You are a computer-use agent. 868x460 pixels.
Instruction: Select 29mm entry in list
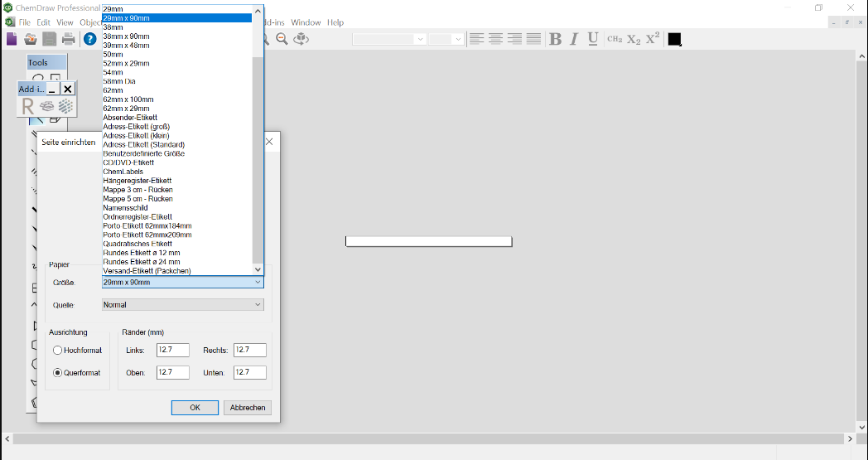coord(177,9)
